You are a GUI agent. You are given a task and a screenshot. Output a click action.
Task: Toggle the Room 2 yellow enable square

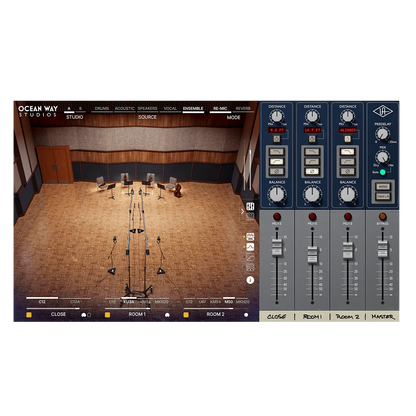click(186, 314)
